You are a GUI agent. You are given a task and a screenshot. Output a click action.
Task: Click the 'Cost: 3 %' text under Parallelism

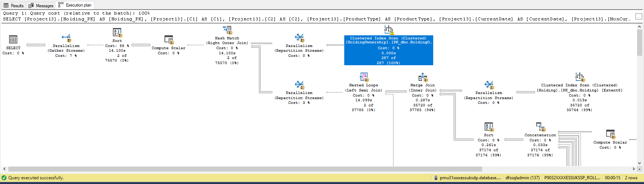point(299,103)
